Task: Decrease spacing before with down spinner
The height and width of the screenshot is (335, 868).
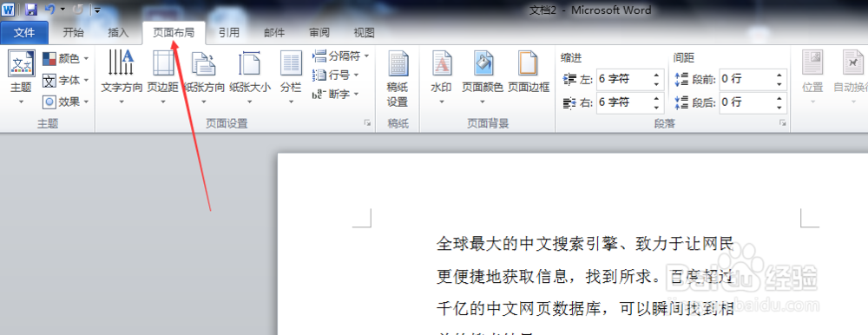Action: click(779, 85)
